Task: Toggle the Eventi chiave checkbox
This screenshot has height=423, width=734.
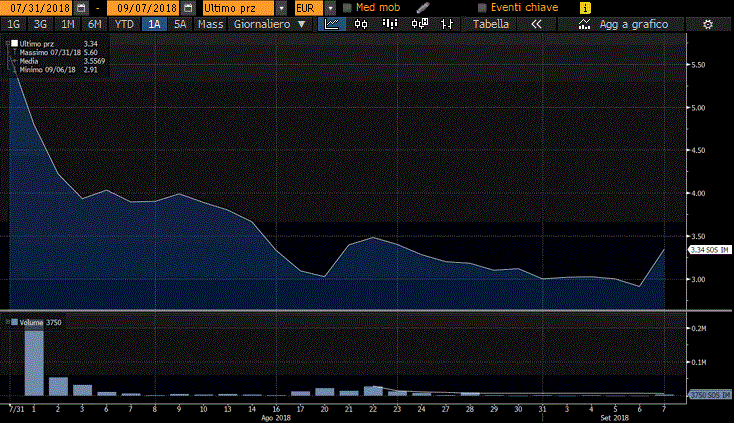Action: 481,7
